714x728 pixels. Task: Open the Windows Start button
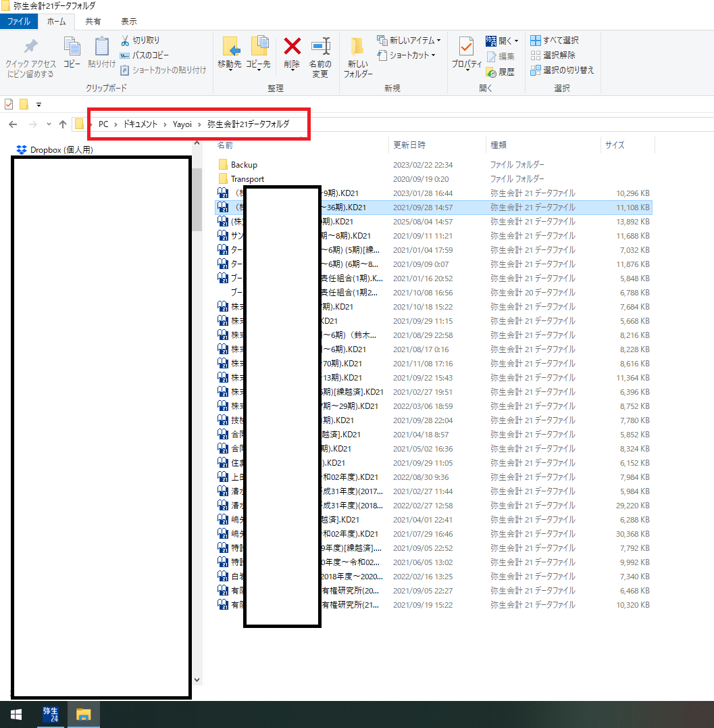[16, 714]
